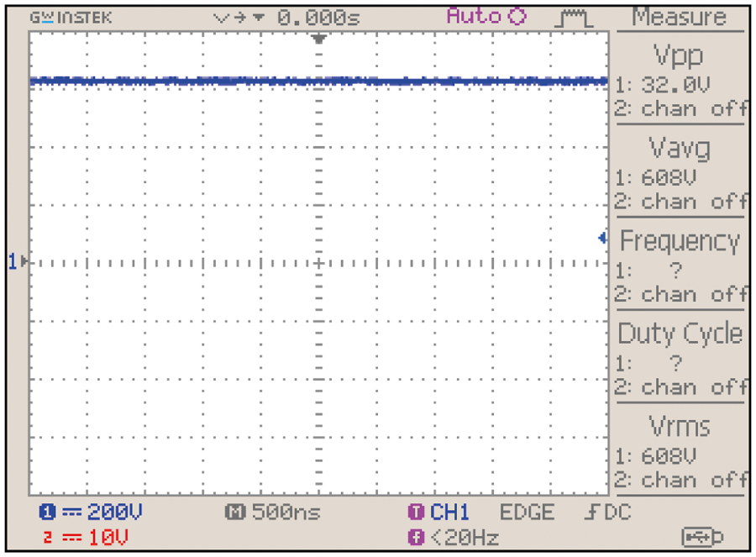Screen dimensions: 756x557
Task: Toggle channel 1 200V indicator
Action: tap(92, 512)
